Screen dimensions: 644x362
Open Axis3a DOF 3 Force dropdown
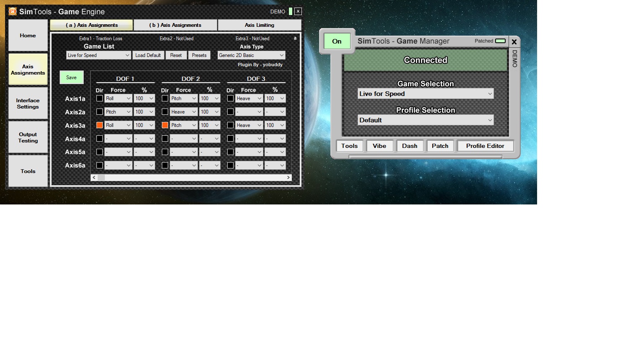click(x=249, y=125)
